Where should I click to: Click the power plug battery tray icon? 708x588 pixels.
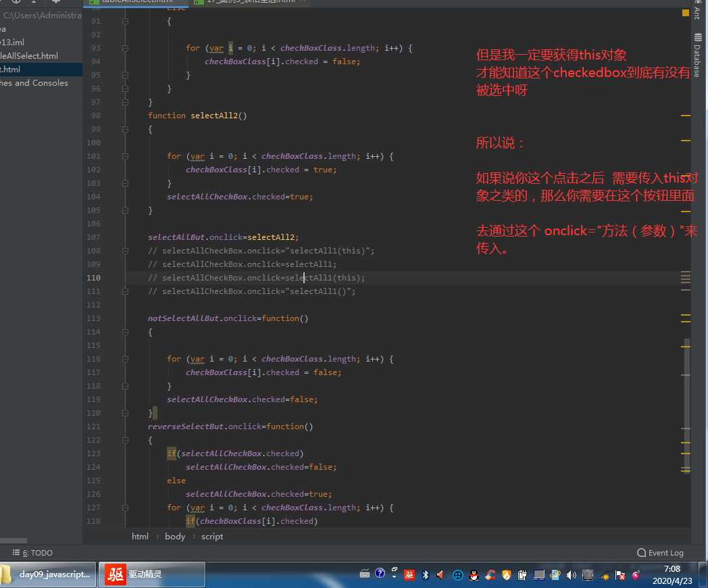coord(522,575)
